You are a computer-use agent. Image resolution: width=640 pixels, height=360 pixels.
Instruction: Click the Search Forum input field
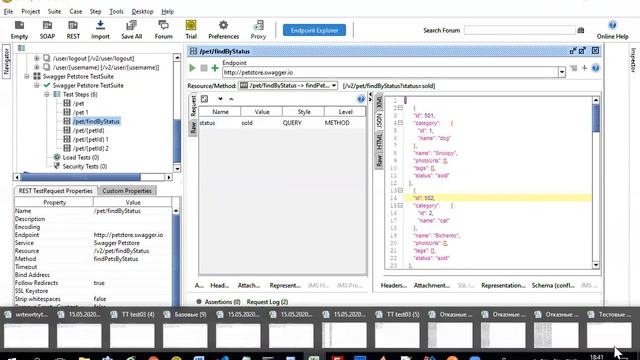(520, 30)
